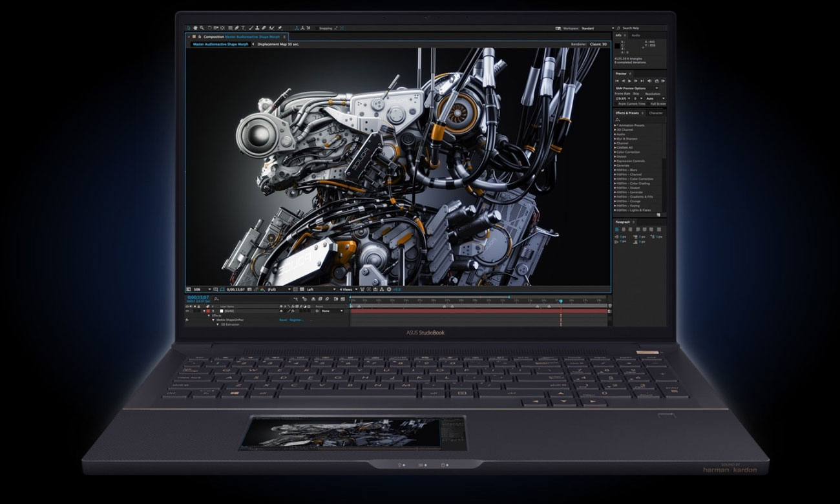Open the (Full) resolution dropdown
Image resolution: width=840 pixels, height=504 pixels.
tap(278, 289)
